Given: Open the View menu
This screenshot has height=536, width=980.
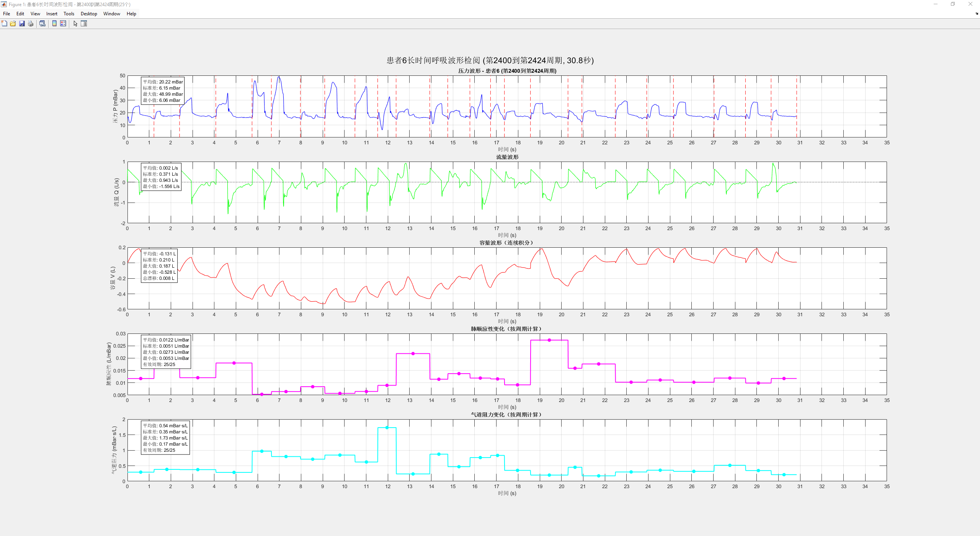Looking at the screenshot, I should coord(35,14).
